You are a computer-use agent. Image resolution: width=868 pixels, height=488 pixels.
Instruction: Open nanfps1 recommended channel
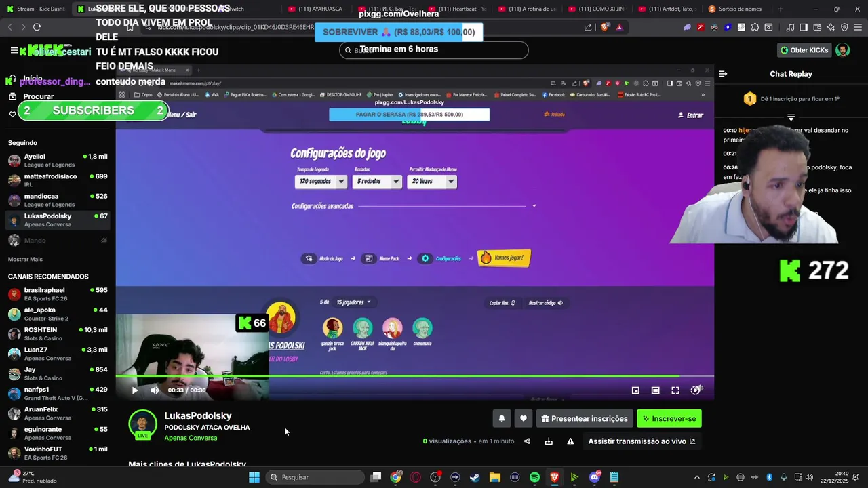[x=58, y=394]
